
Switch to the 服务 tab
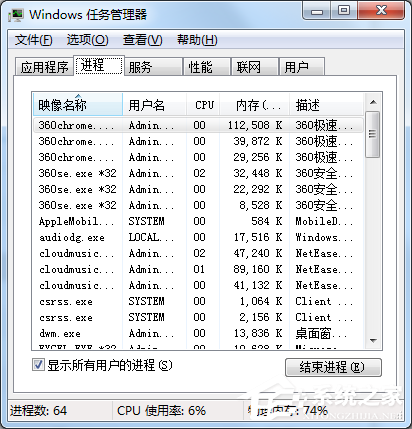153,67
